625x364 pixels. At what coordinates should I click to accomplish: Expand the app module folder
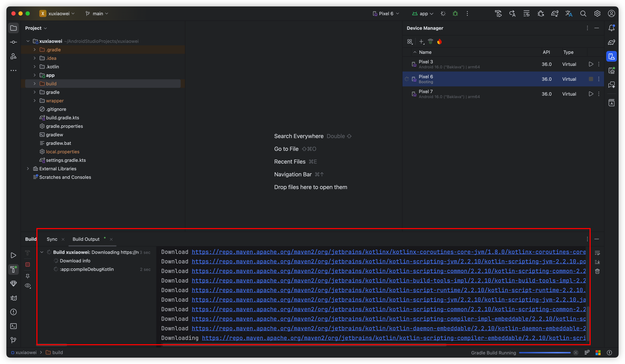[35, 75]
